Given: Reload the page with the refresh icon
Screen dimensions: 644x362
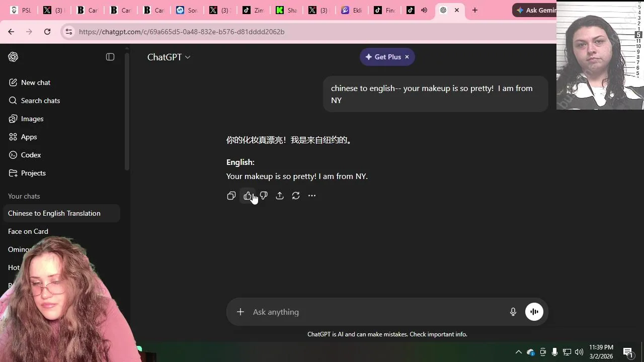Looking at the screenshot, I should pos(47,32).
